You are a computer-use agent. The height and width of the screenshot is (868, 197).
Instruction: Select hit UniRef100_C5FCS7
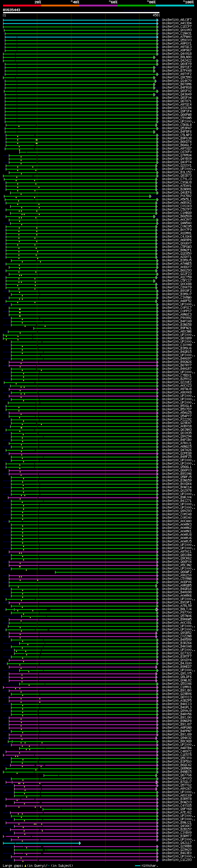click(177, 280)
